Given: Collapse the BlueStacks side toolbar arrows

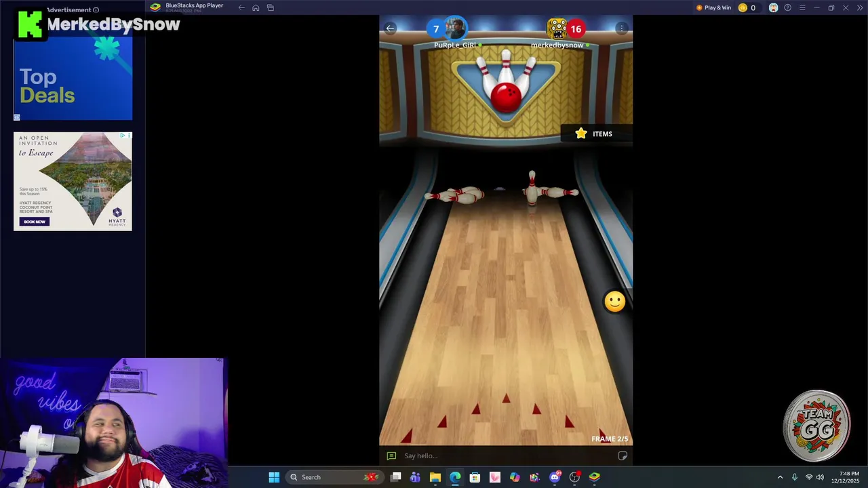Looking at the screenshot, I should [860, 7].
